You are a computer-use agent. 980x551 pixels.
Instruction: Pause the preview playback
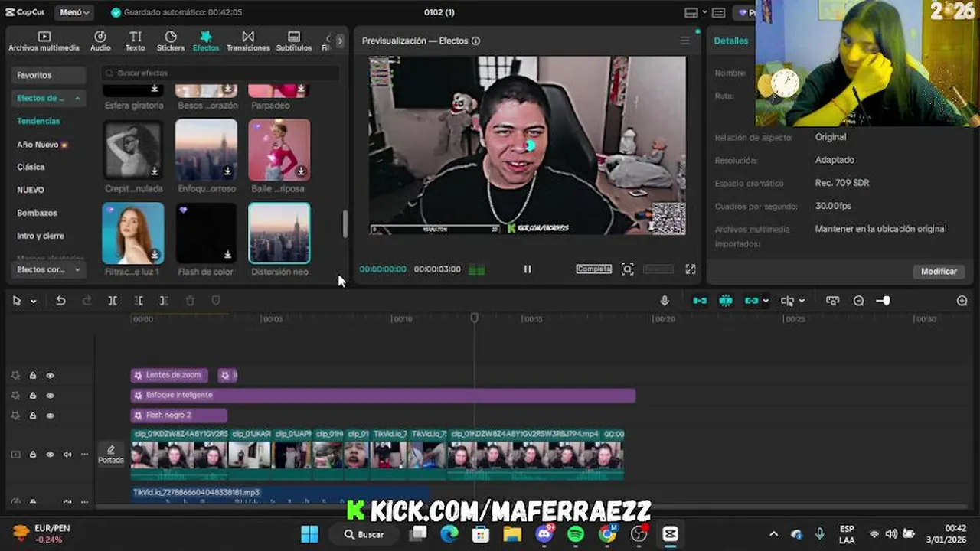pyautogui.click(x=528, y=269)
